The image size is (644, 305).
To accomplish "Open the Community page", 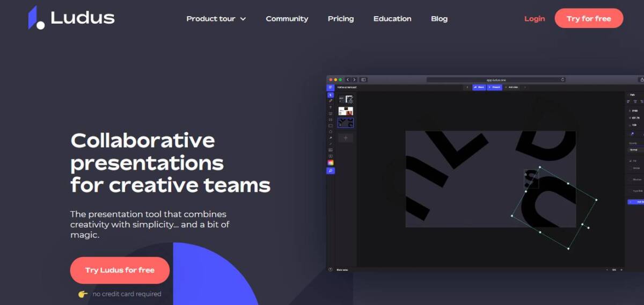I will tap(287, 19).
